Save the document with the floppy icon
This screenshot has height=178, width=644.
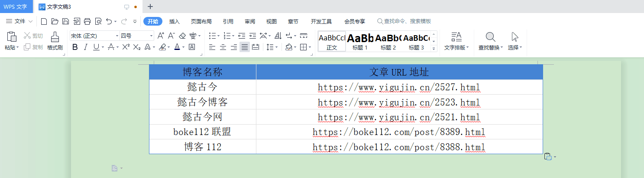click(65, 21)
